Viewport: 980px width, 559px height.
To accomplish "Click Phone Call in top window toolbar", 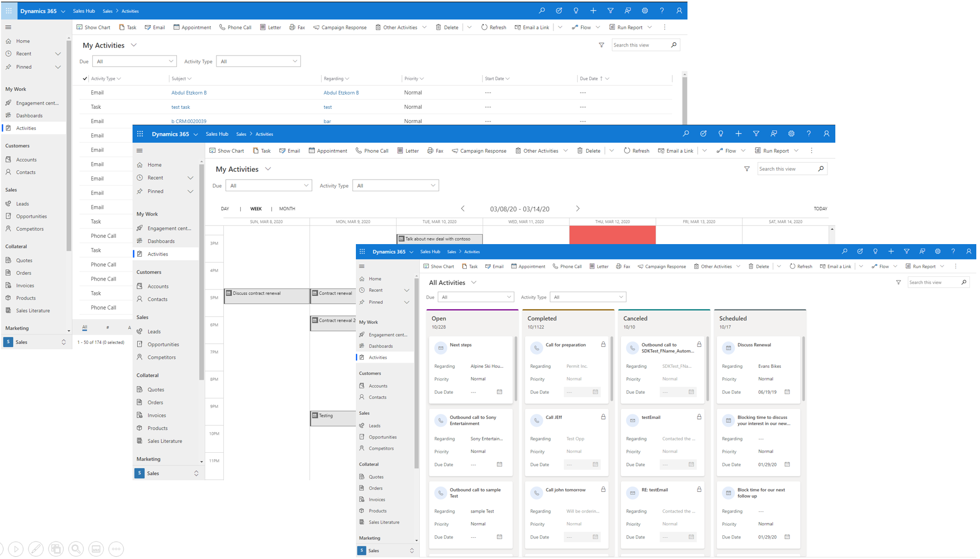I will pyautogui.click(x=235, y=27).
